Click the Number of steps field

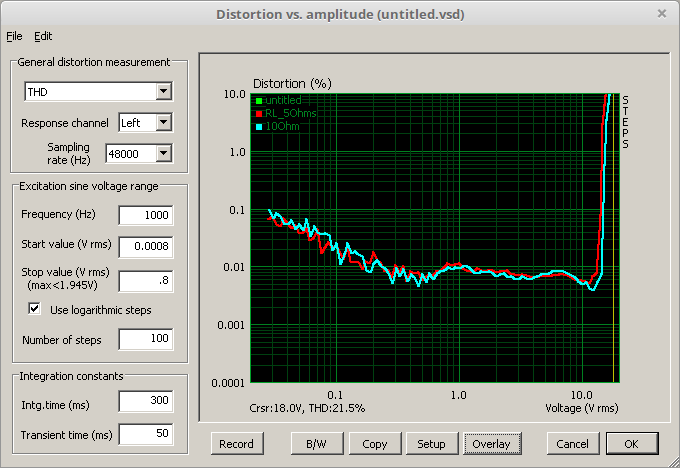coord(145,340)
